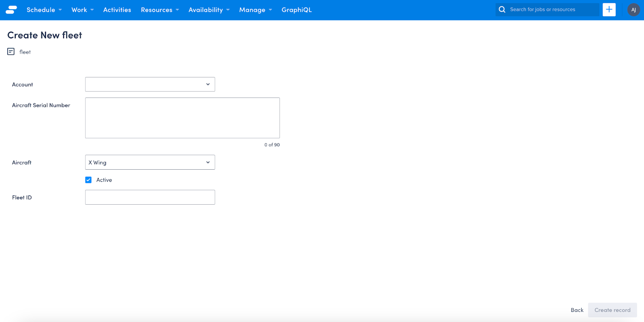
Task: Expand the Schedule menu
Action: [44, 10]
